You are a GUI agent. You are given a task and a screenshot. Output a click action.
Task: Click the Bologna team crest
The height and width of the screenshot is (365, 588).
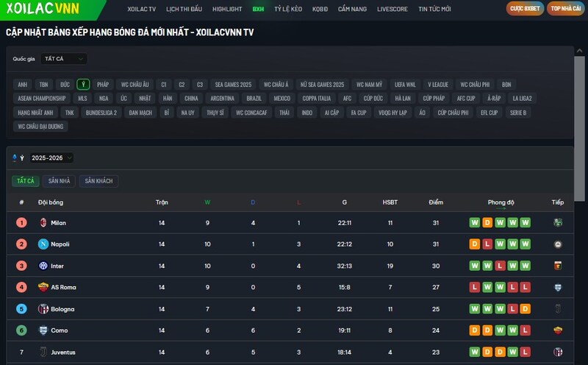[43, 309]
